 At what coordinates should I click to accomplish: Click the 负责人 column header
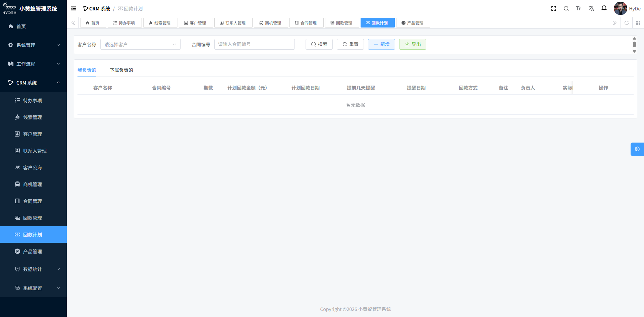click(x=528, y=88)
